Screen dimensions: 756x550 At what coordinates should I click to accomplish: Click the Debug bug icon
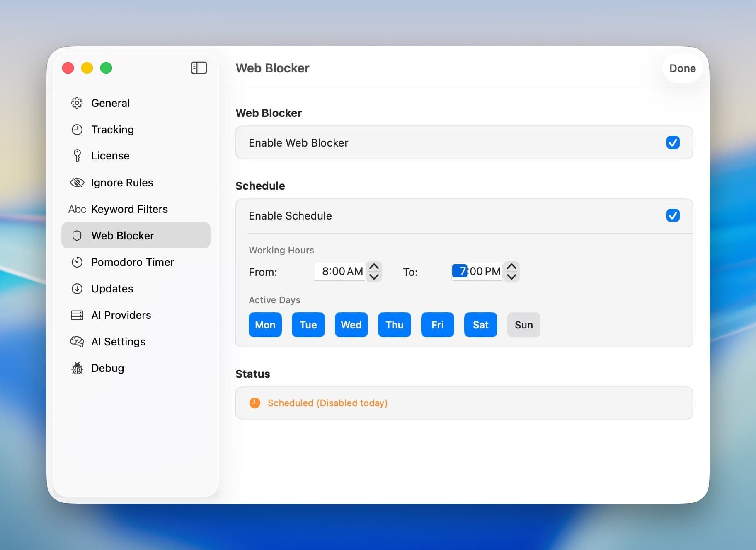coord(77,368)
